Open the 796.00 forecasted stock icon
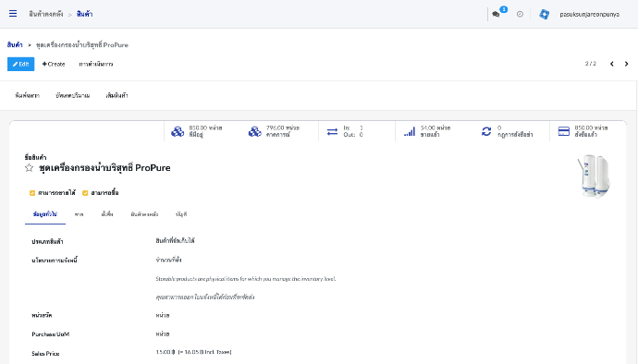The height and width of the screenshot is (364, 638). click(254, 131)
